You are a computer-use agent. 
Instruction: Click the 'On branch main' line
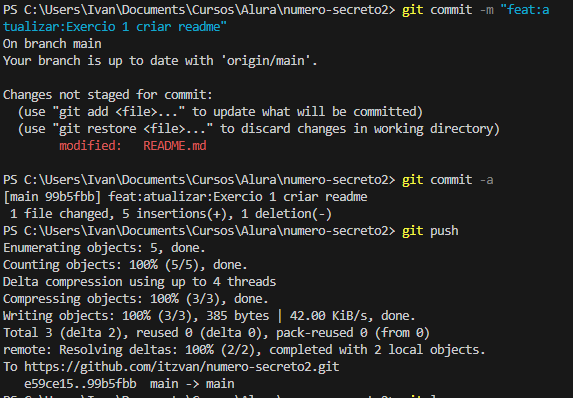click(x=52, y=43)
